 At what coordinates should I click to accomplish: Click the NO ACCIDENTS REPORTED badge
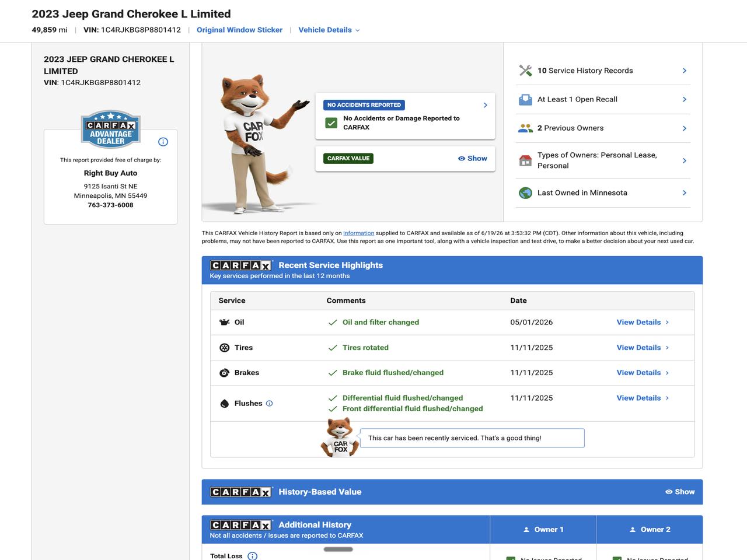364,105
